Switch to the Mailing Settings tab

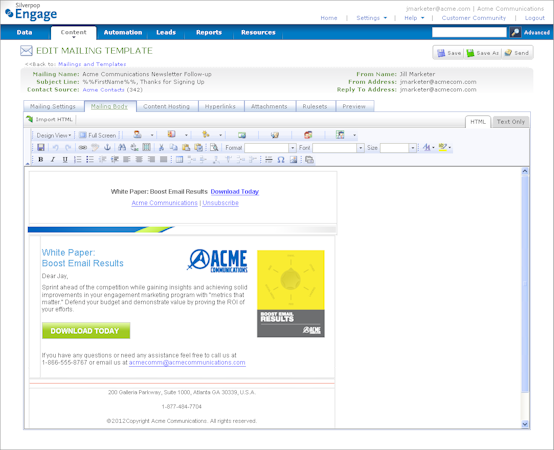pos(53,106)
